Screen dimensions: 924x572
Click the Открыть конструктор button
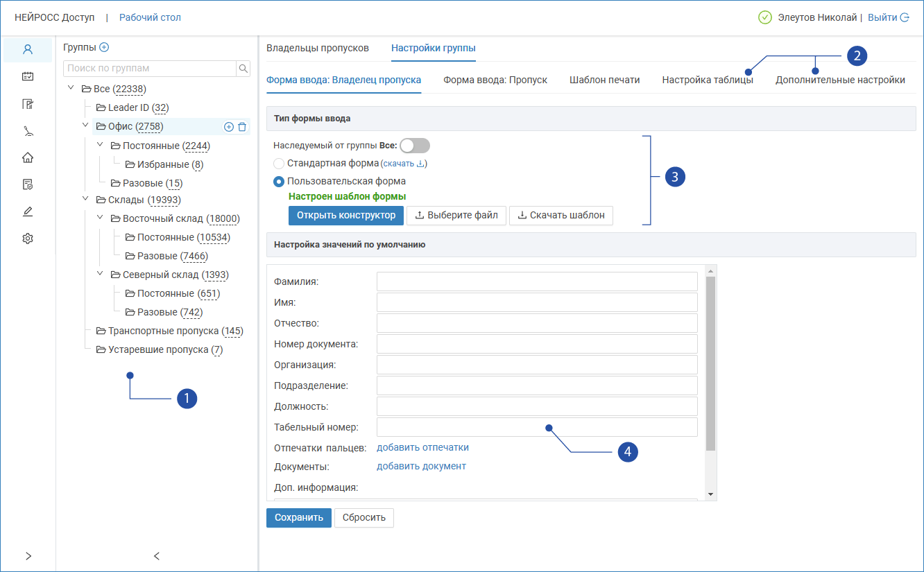[x=345, y=215]
